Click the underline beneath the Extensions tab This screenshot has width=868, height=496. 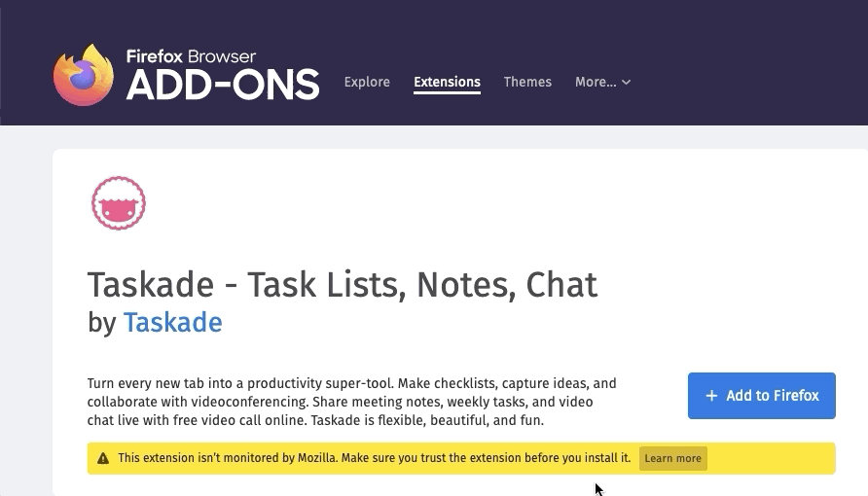447,94
